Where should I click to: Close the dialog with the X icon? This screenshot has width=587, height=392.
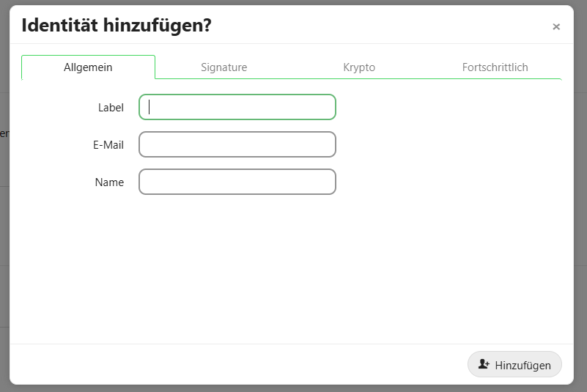[556, 27]
